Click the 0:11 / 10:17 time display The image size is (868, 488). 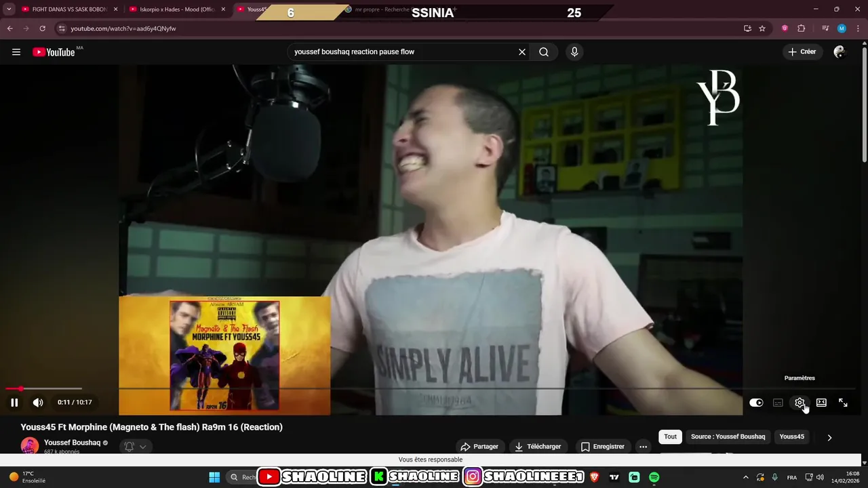(x=75, y=403)
